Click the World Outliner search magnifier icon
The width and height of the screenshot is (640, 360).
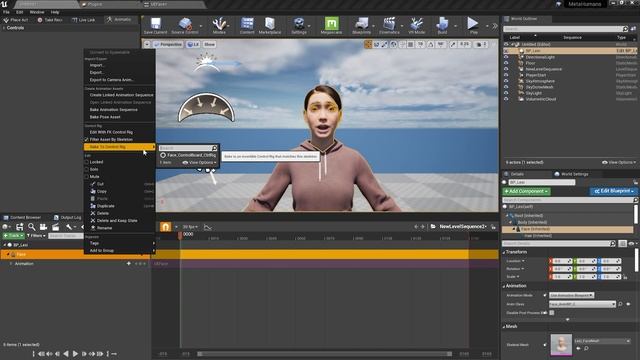625,29
